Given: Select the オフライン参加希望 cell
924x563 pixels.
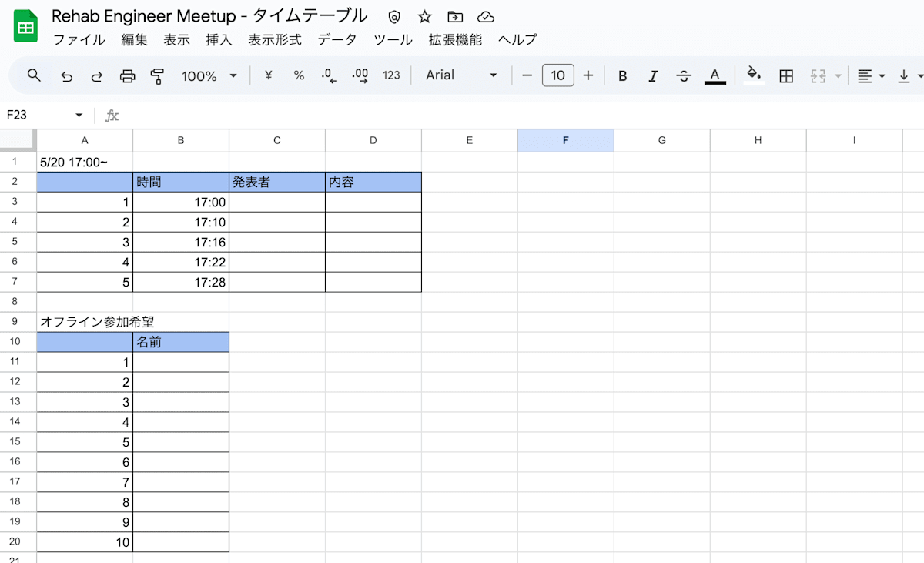Looking at the screenshot, I should (x=85, y=323).
